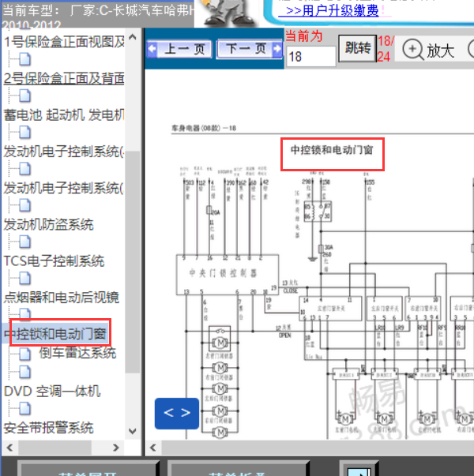Click page icon under TCS电子控制系统
The image size is (474, 476).
(25, 279)
